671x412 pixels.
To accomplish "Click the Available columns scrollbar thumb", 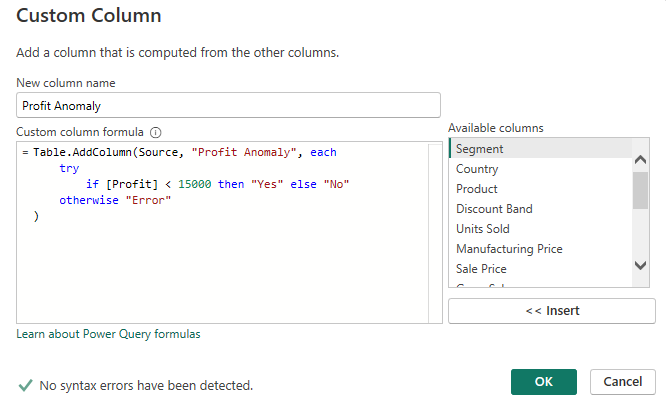I will pyautogui.click(x=641, y=190).
